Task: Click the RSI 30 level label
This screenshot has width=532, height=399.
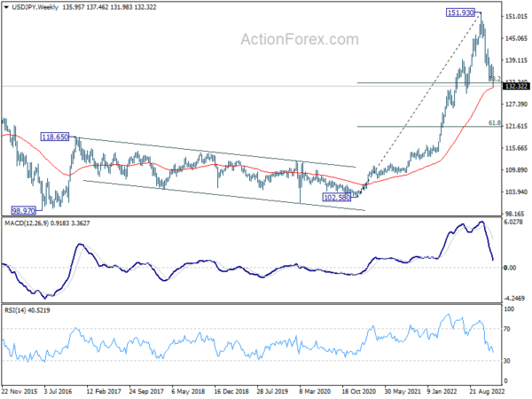Action: click(507, 361)
